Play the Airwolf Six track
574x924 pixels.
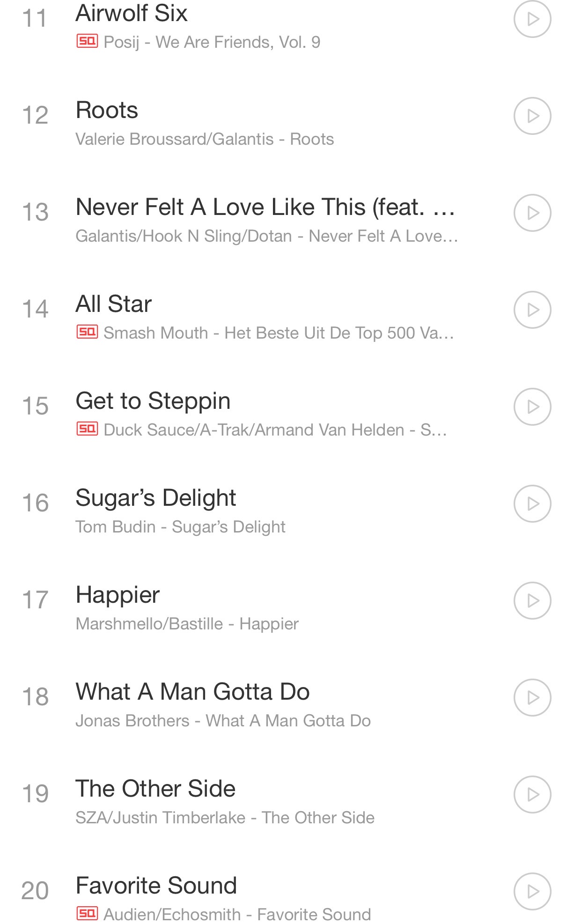tap(532, 19)
